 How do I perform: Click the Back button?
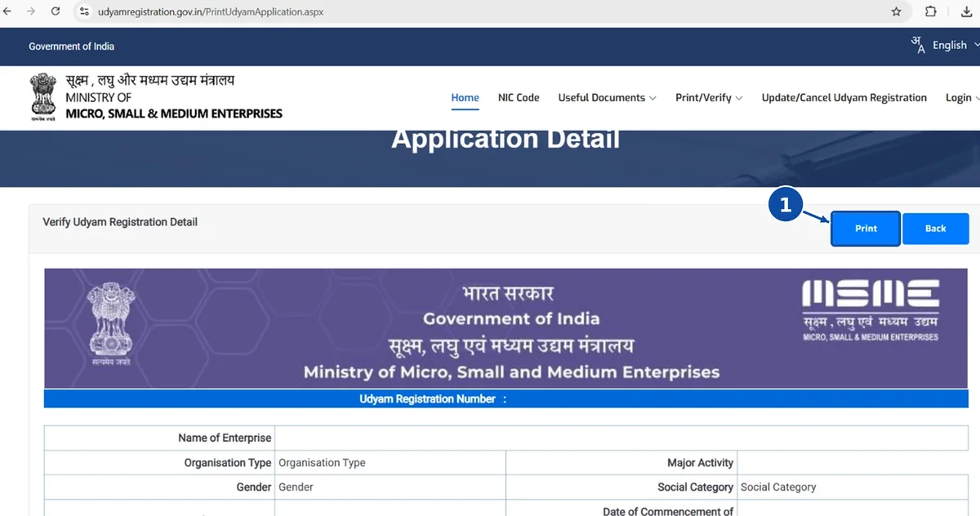pyautogui.click(x=936, y=229)
